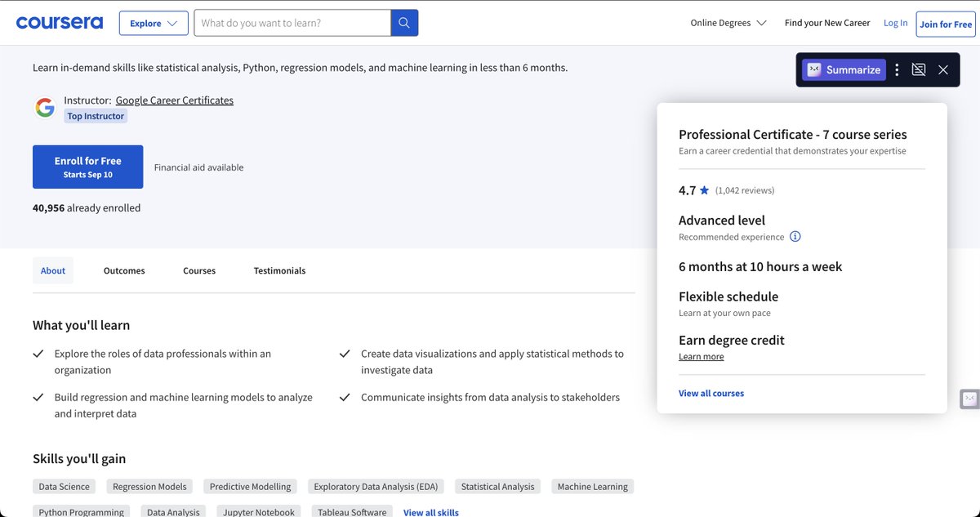The width and height of the screenshot is (980, 517).
Task: Select the Exploratory Data Analysis (EDA) tag
Action: coord(376,486)
